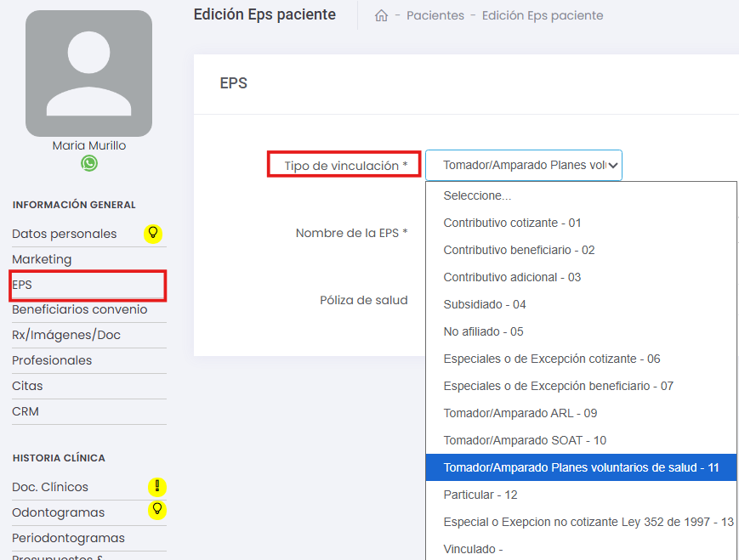Click the WhatsApp icon under Maria Murillo
The width and height of the screenshot is (739, 560).
[x=89, y=163]
